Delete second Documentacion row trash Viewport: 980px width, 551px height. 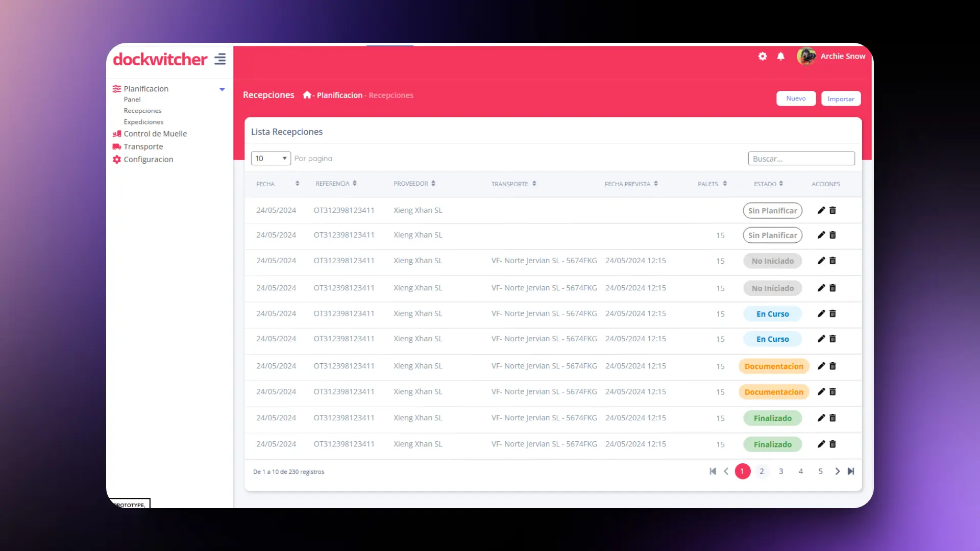click(x=832, y=391)
